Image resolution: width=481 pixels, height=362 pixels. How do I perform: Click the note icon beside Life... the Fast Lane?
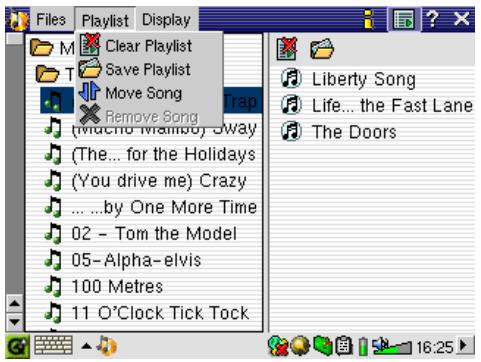291,105
